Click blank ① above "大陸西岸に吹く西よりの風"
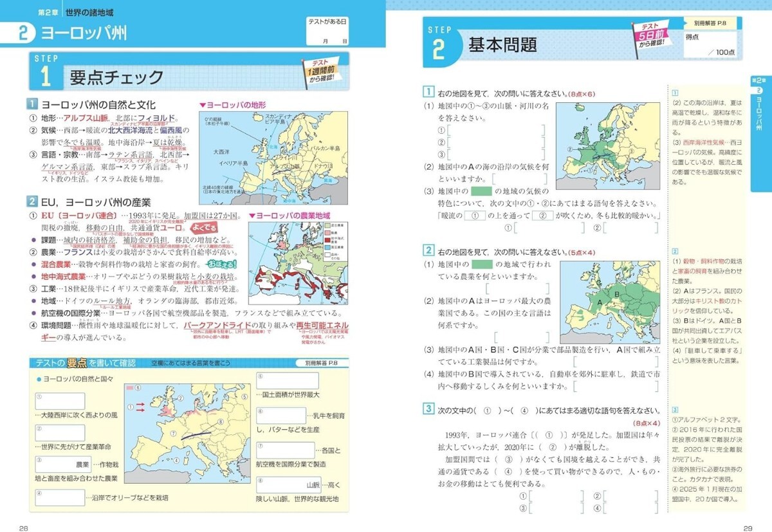Viewport: 772px width, 532px height. point(60,401)
